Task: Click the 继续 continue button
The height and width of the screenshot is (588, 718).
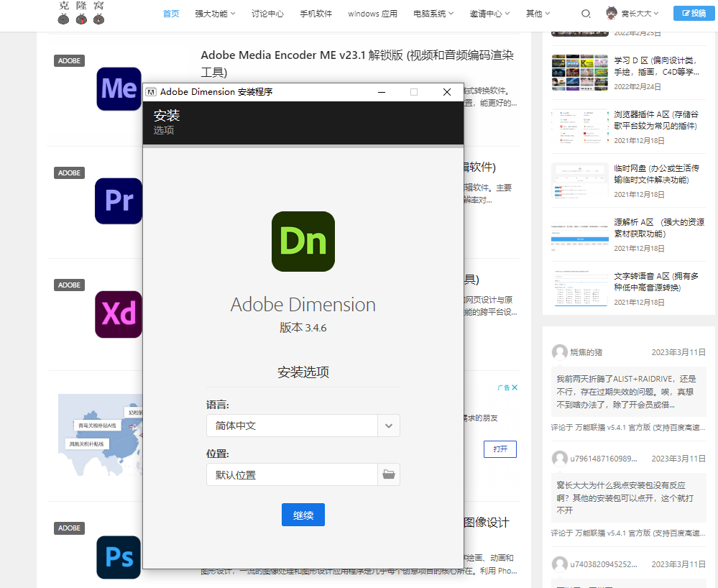Action: pyautogui.click(x=303, y=515)
